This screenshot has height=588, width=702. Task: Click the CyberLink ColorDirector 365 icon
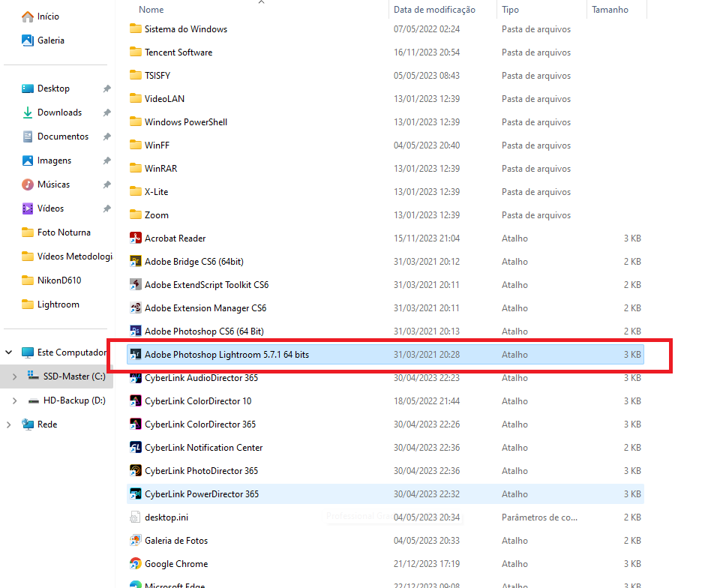pyautogui.click(x=135, y=424)
